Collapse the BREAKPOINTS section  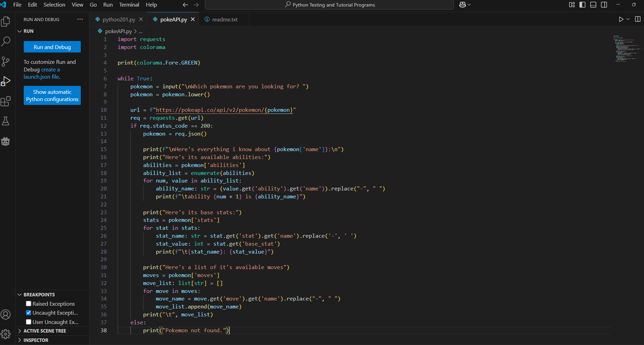20,295
